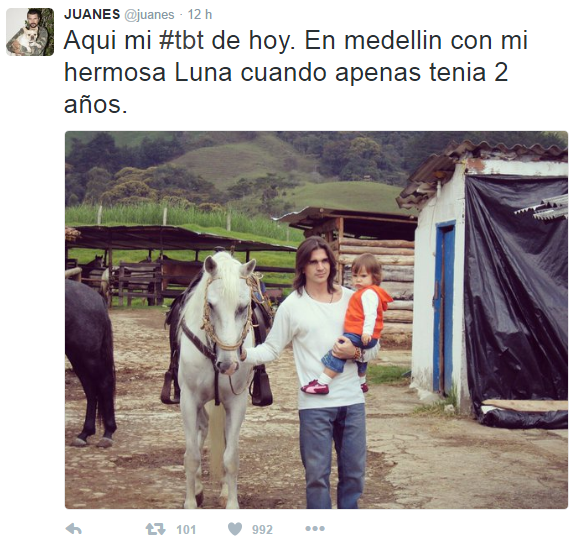Click the word años in tweet text
The height and width of the screenshot is (541, 577).
(96, 105)
